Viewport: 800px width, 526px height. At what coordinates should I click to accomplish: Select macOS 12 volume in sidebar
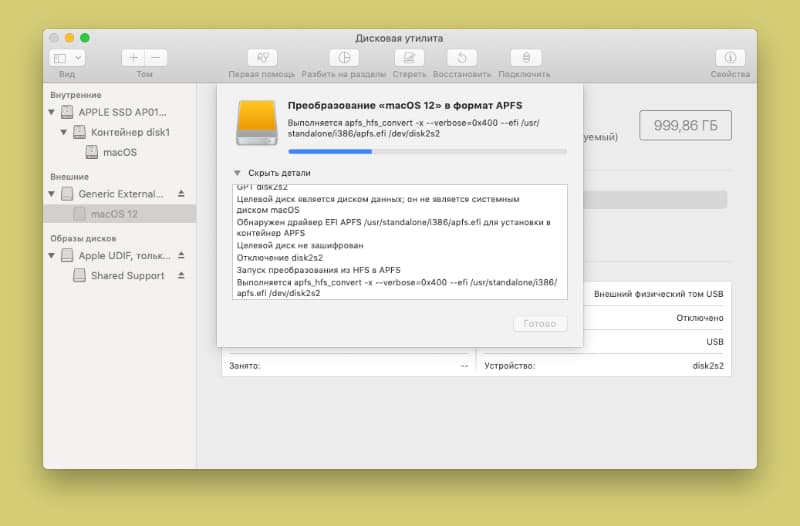coord(119,214)
